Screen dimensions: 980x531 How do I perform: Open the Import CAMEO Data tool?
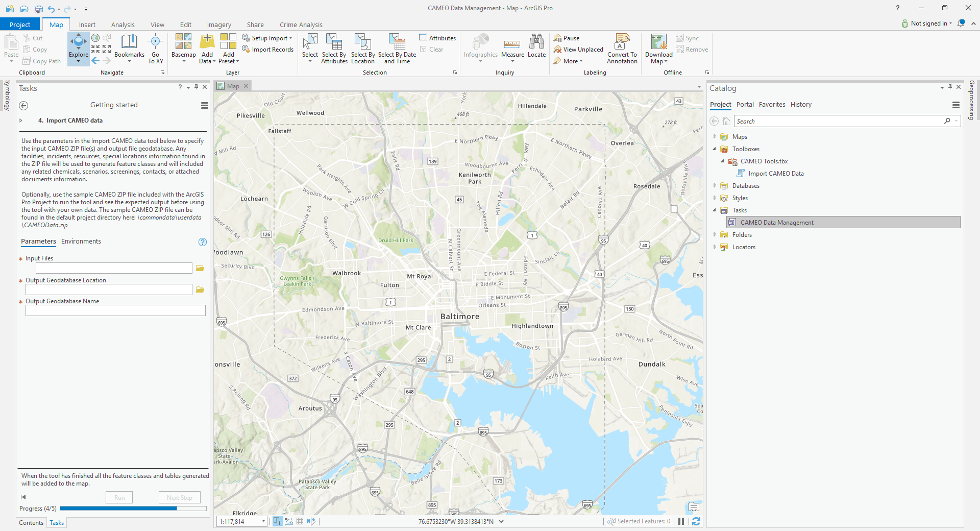[776, 174]
